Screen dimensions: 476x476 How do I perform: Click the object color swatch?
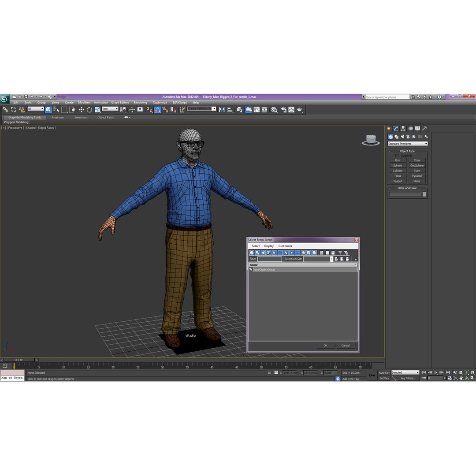[424, 194]
